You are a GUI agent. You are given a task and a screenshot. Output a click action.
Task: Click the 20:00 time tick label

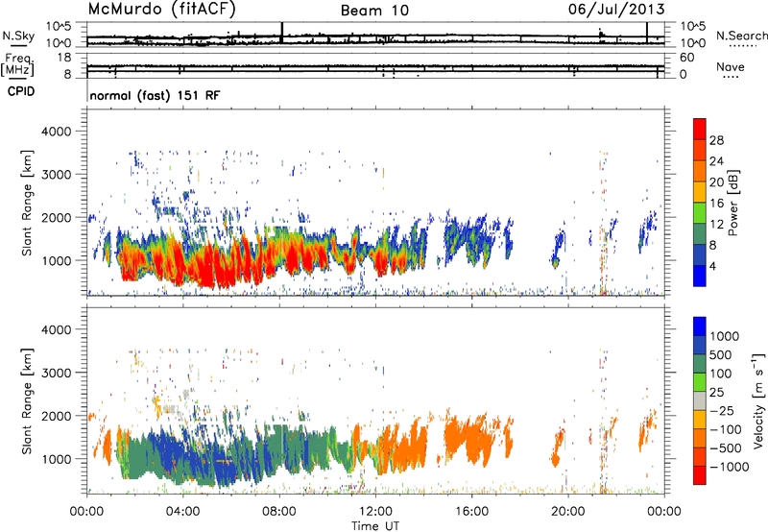(568, 512)
